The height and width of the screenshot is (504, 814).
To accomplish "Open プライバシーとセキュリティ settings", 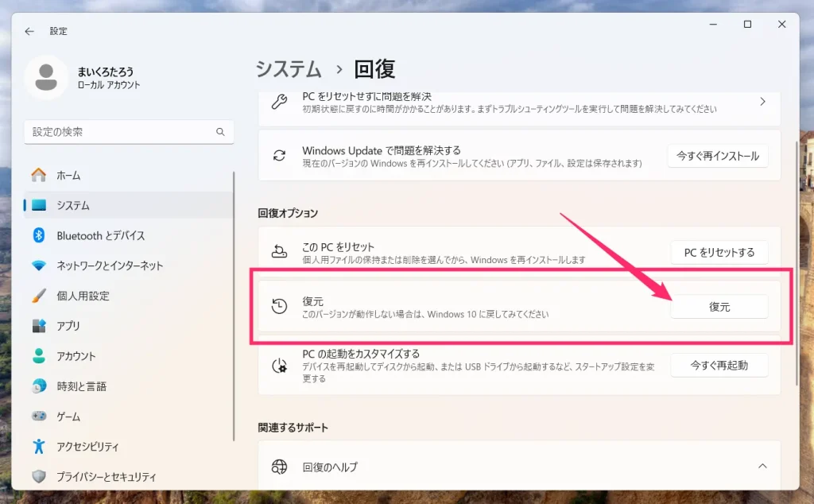I will point(128,476).
